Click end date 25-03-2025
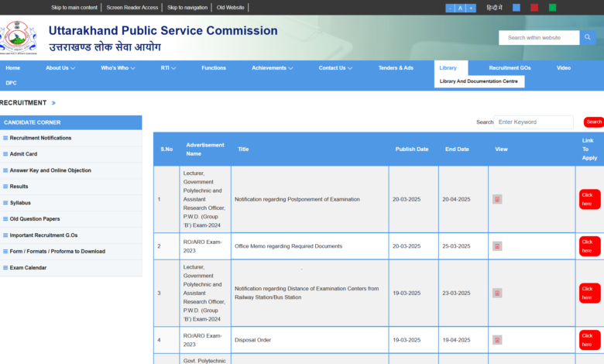604x364 pixels. (x=456, y=246)
